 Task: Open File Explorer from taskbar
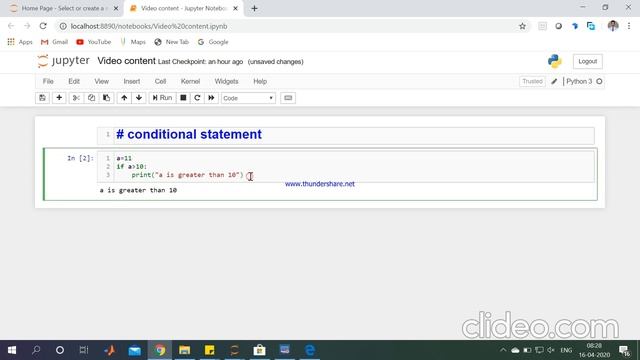click(184, 350)
